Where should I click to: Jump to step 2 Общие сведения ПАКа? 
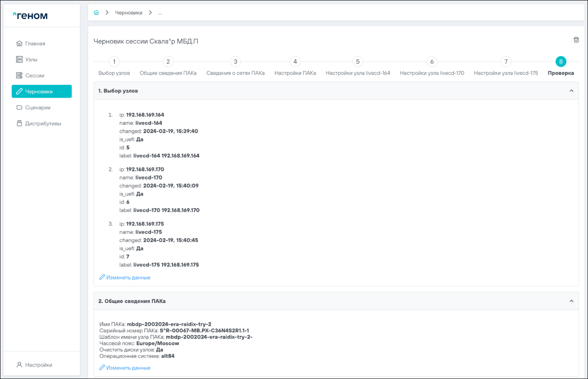coord(168,62)
